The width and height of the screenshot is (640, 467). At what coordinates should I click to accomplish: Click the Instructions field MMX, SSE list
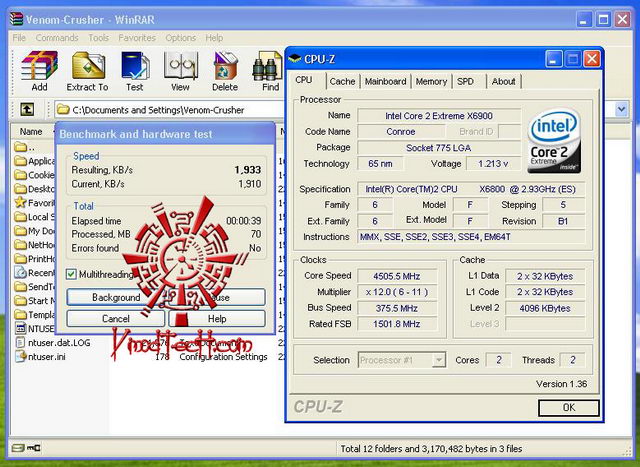point(471,237)
